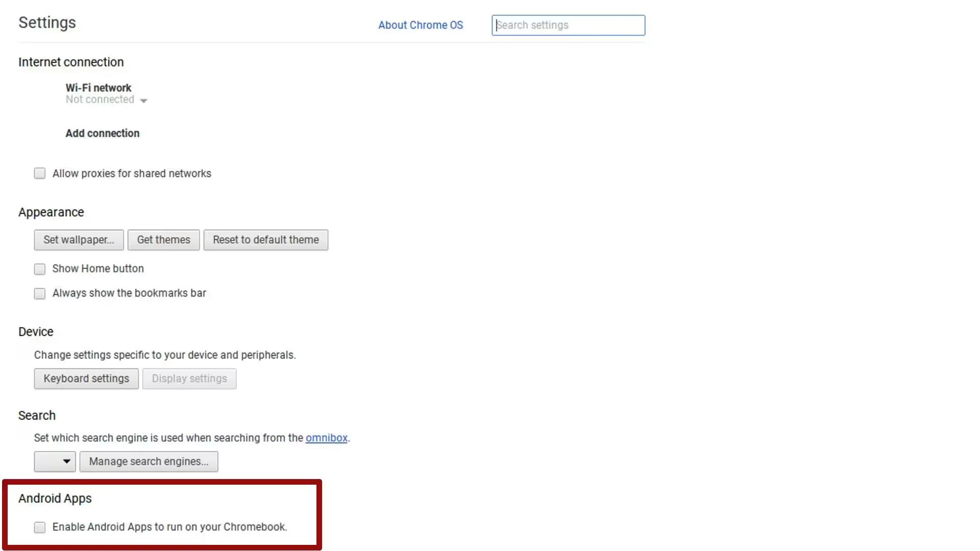The image size is (980, 551).
Task: Click the Get themes button
Action: (x=163, y=239)
